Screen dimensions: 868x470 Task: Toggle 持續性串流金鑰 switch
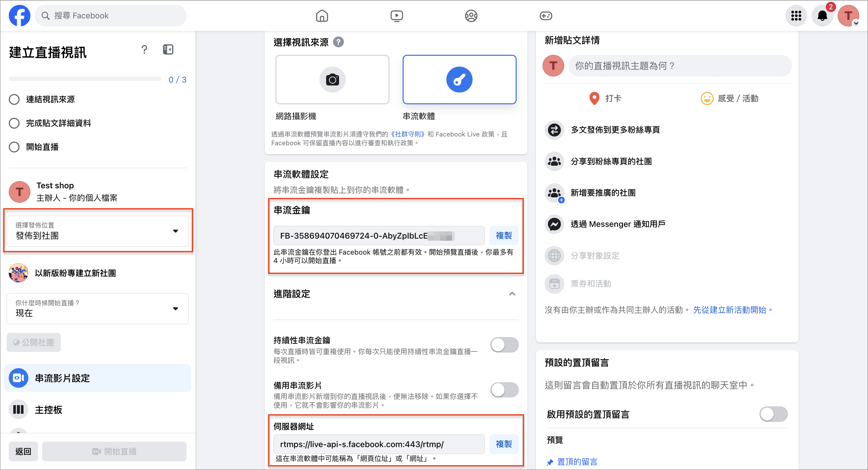point(505,345)
